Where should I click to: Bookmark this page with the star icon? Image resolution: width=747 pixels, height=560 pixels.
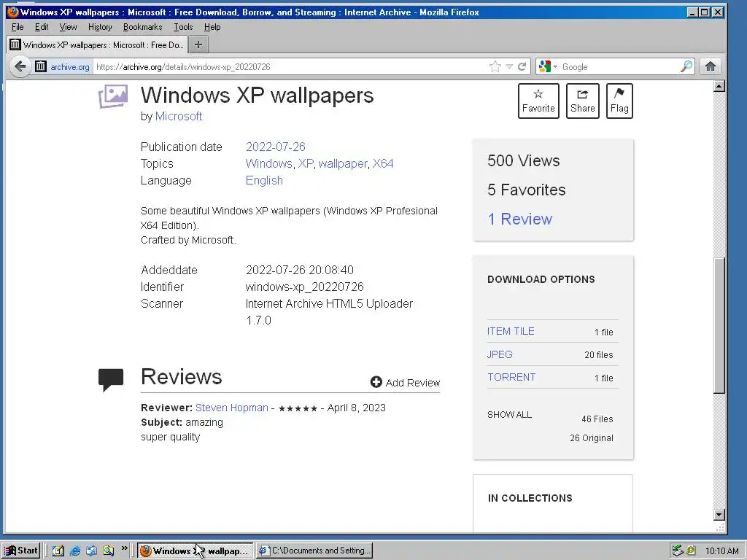point(495,66)
